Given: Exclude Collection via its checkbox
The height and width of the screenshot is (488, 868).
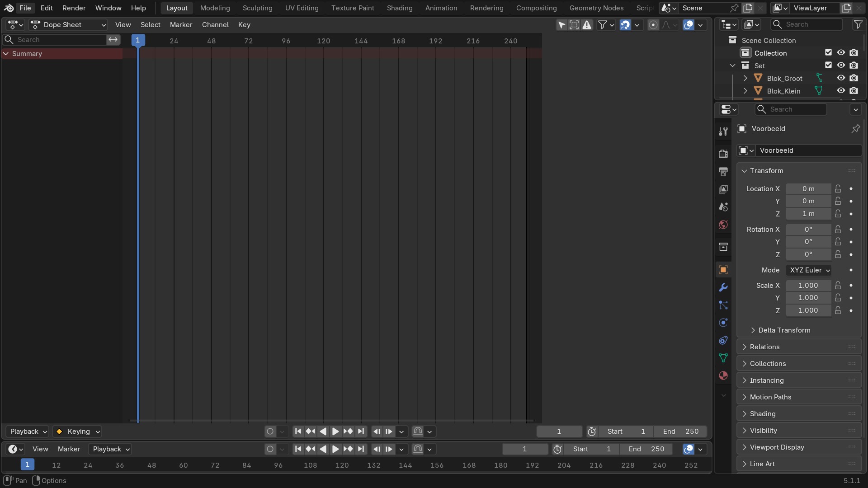Looking at the screenshot, I should 828,53.
